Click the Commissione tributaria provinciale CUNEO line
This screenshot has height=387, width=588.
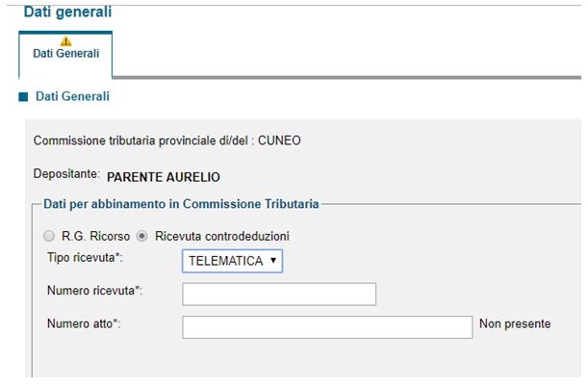click(166, 141)
